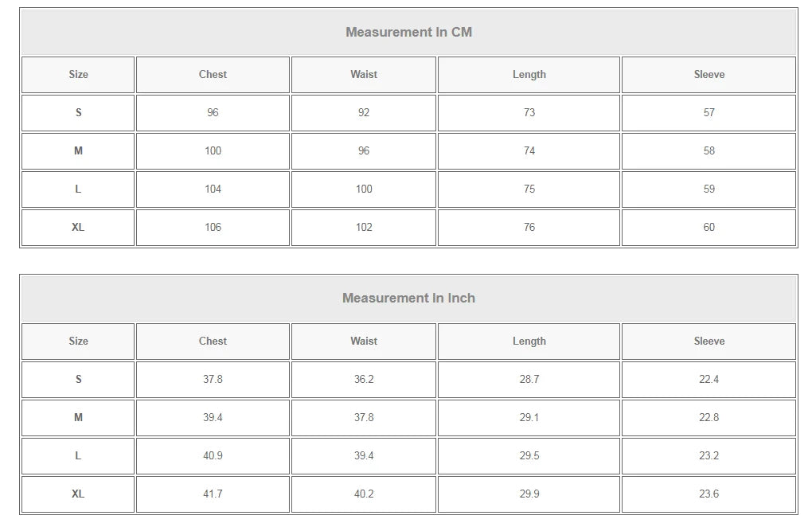This screenshot has width=812, height=527.
Task: Select the Size header in CM table
Action: pos(78,75)
